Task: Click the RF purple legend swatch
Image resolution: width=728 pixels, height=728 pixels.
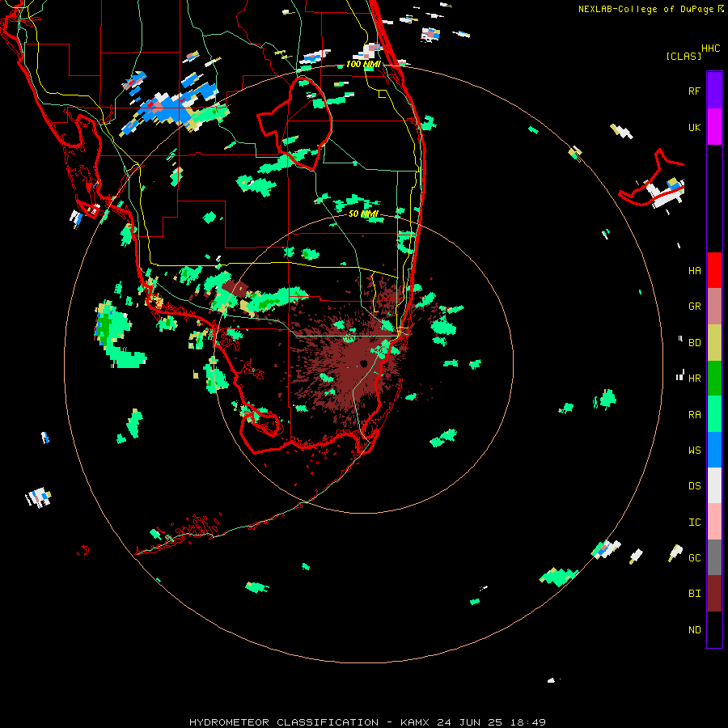Action: (714, 91)
